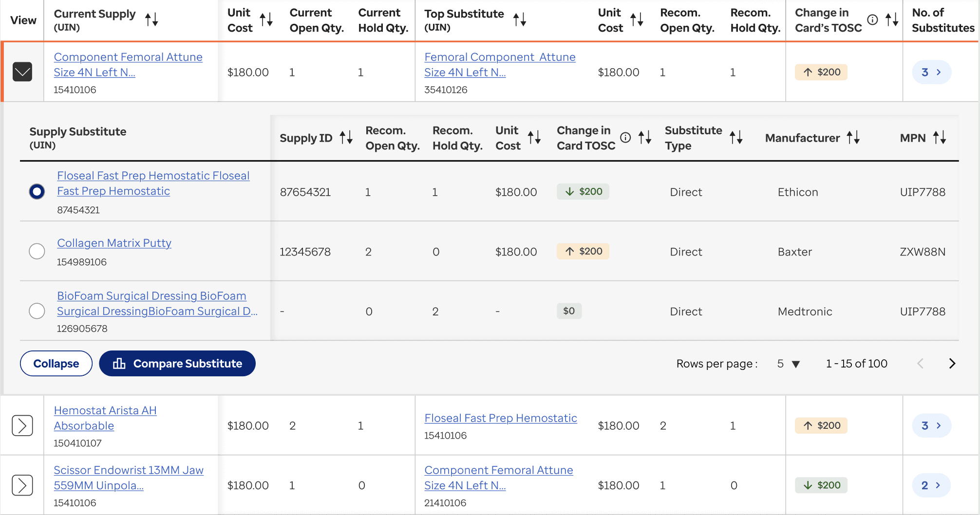Click info icon for Change in Card's TOSC

point(872,19)
